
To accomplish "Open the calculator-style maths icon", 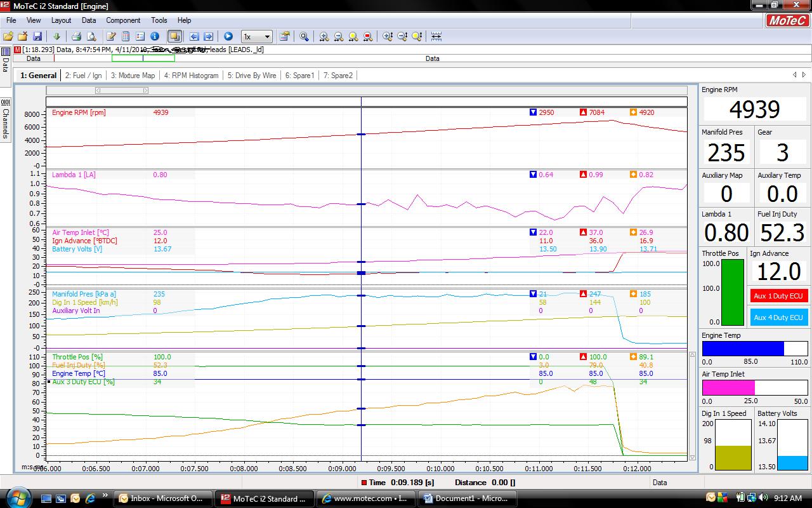I will coord(126,37).
